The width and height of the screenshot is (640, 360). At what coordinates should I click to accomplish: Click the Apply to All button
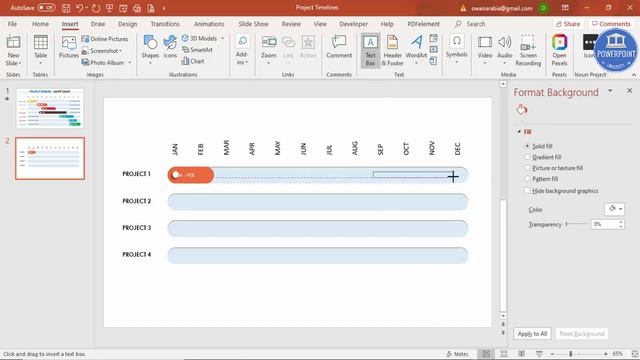532,333
